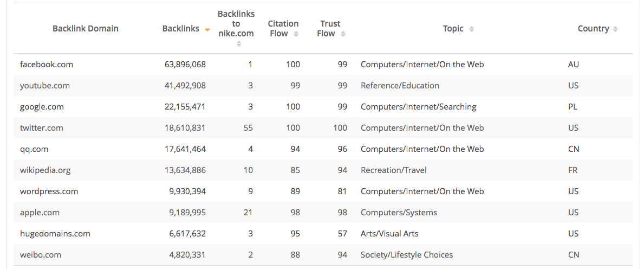Click Trust Flow sort arrows

click(x=343, y=34)
